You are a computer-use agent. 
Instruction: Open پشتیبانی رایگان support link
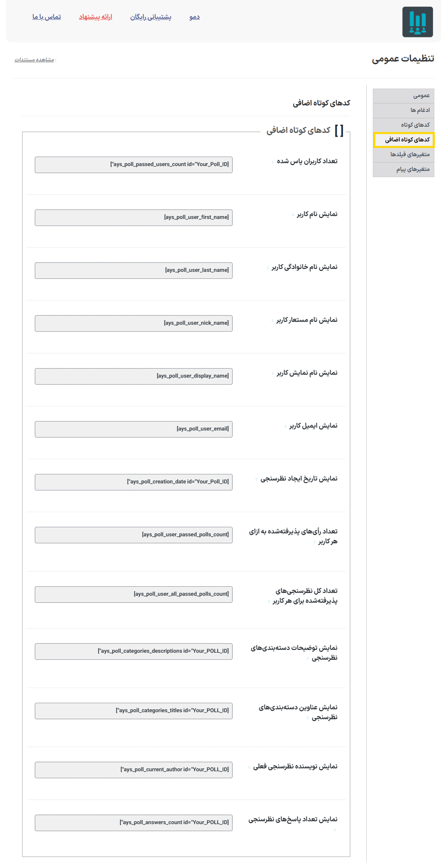pyautogui.click(x=151, y=17)
